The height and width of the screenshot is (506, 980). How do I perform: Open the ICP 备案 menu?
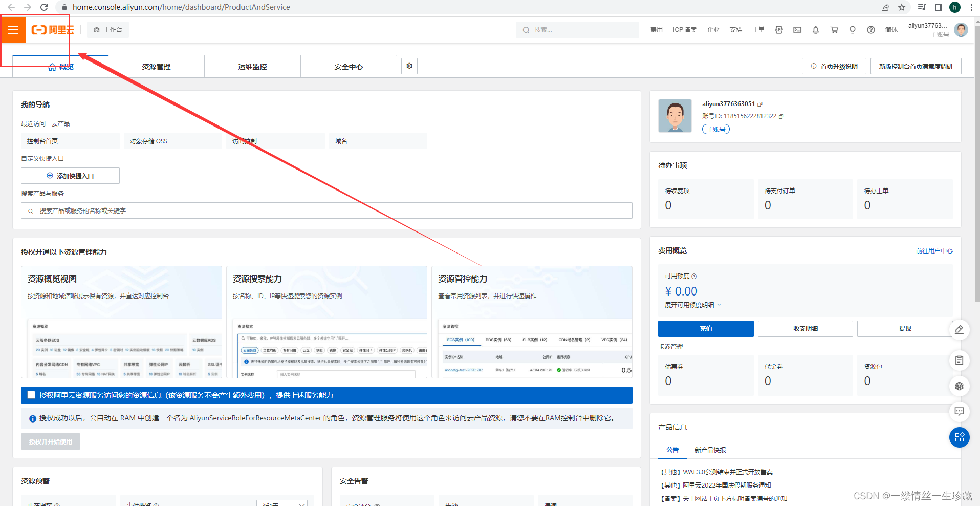[x=685, y=30]
